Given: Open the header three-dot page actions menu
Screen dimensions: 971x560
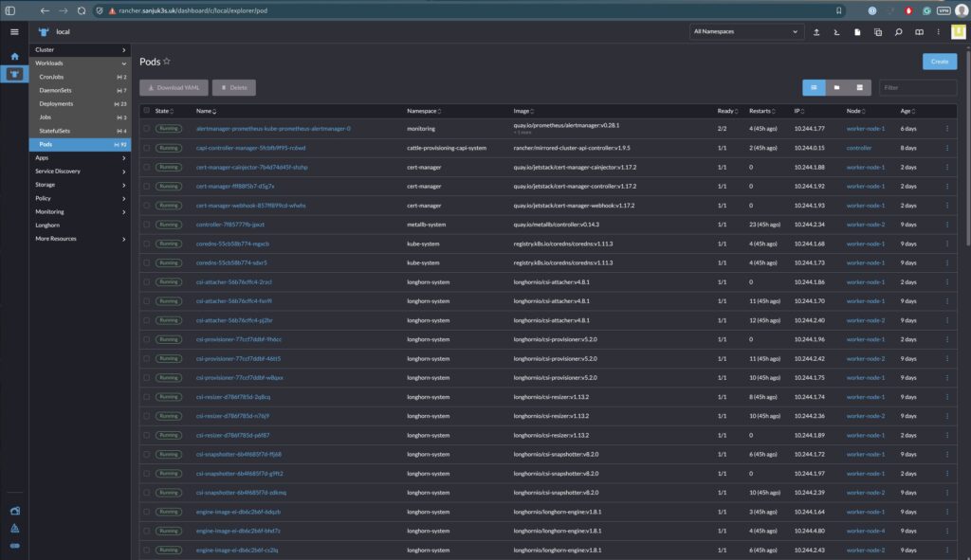Looking at the screenshot, I should [x=938, y=31].
